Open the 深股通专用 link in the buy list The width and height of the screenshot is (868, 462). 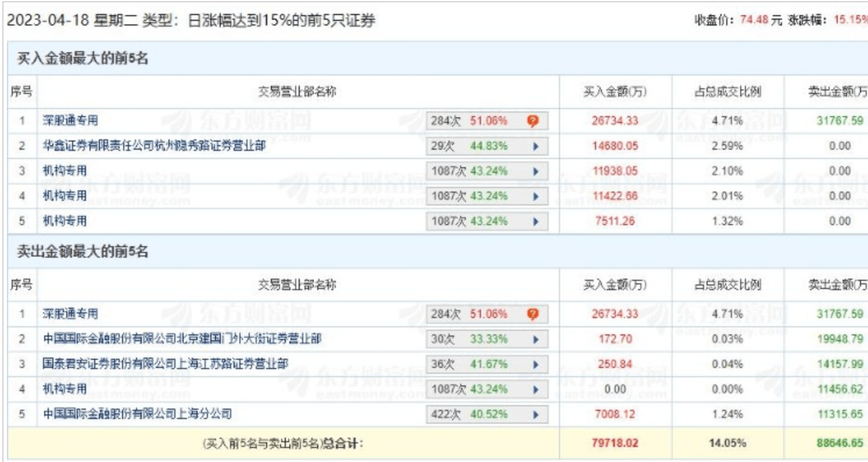(x=70, y=121)
